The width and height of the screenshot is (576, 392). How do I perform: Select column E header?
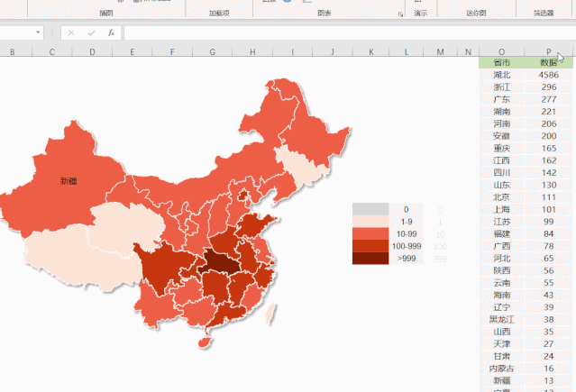coord(133,51)
